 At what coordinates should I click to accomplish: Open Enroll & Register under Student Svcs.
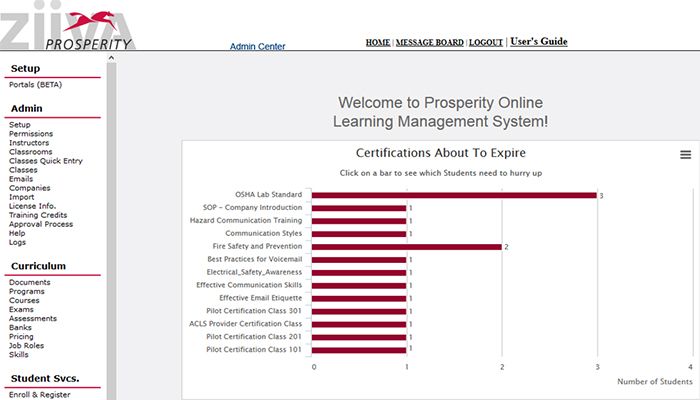[39, 395]
